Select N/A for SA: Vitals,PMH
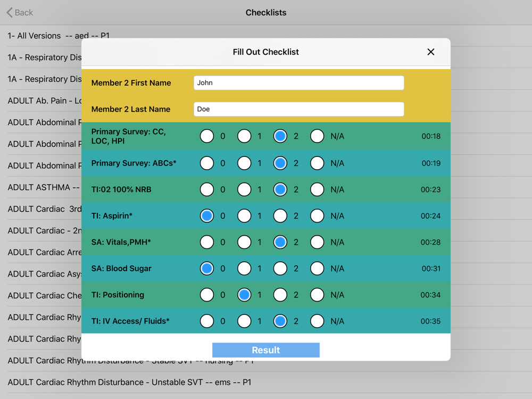 (x=317, y=242)
